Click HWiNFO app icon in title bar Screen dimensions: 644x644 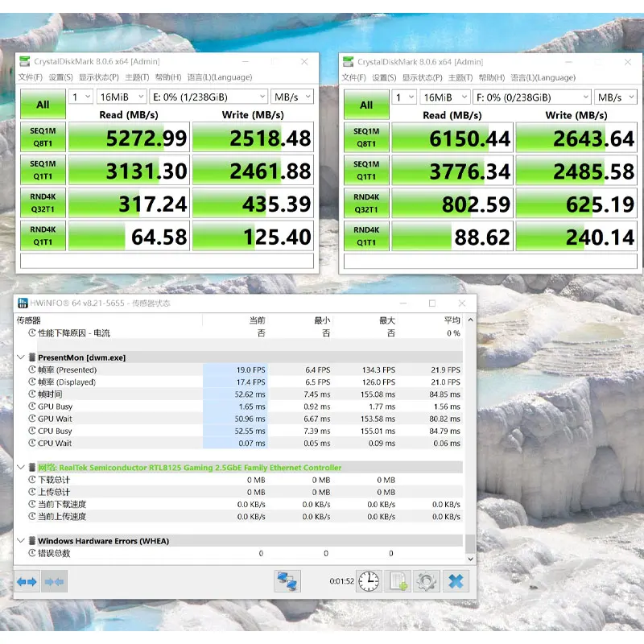click(23, 303)
